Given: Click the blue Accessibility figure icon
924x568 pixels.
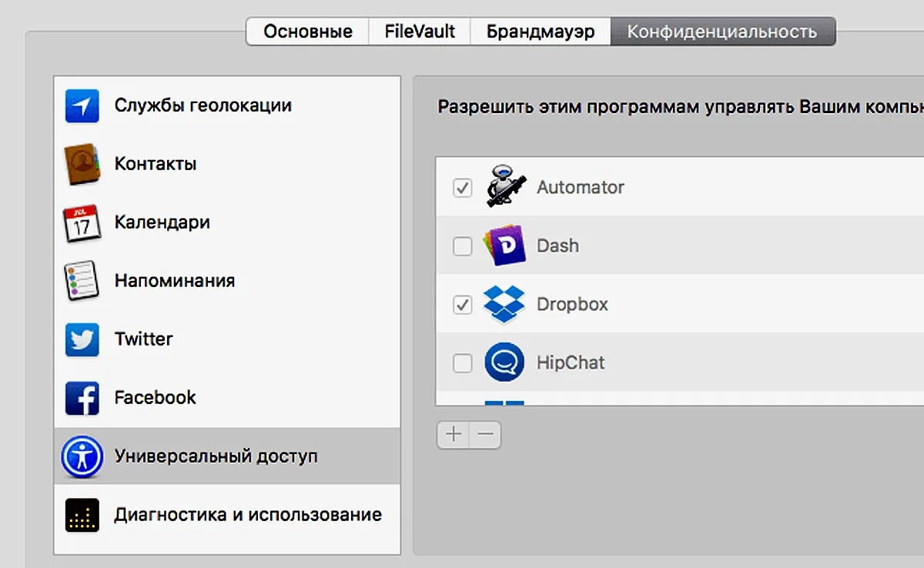Looking at the screenshot, I should click(82, 456).
